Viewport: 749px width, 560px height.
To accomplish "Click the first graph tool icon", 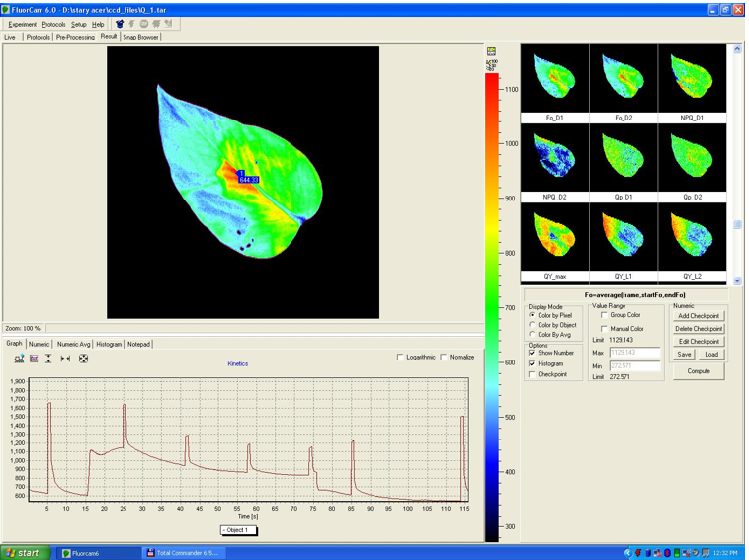I will 19,359.
